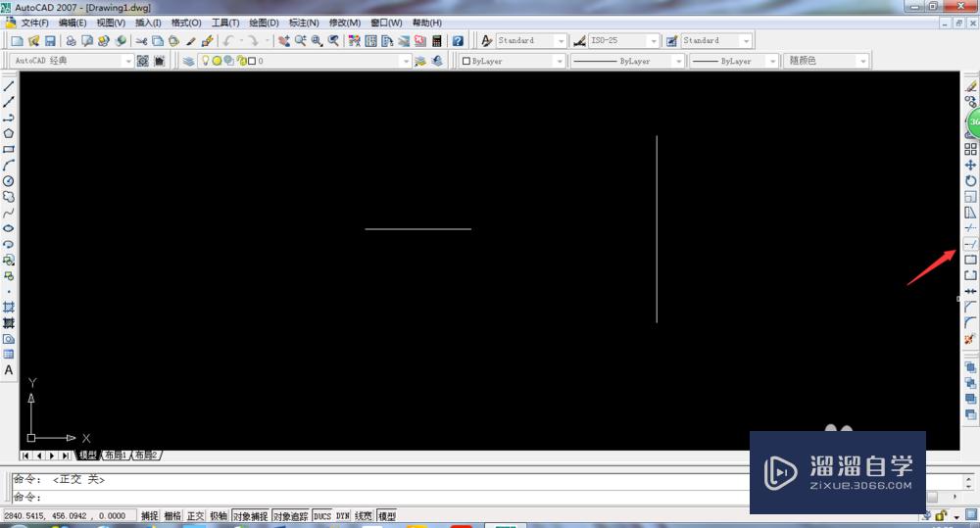
Task: Open the 视图(V) menu
Action: point(111,23)
